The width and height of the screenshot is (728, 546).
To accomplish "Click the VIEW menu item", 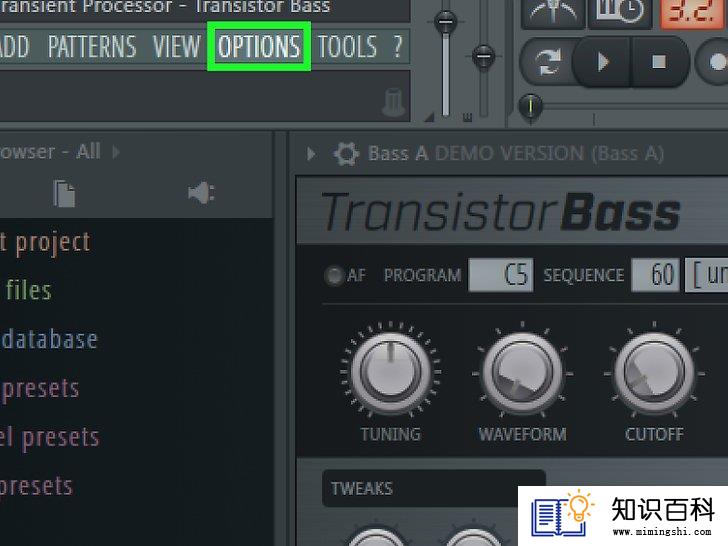I will coord(176,46).
